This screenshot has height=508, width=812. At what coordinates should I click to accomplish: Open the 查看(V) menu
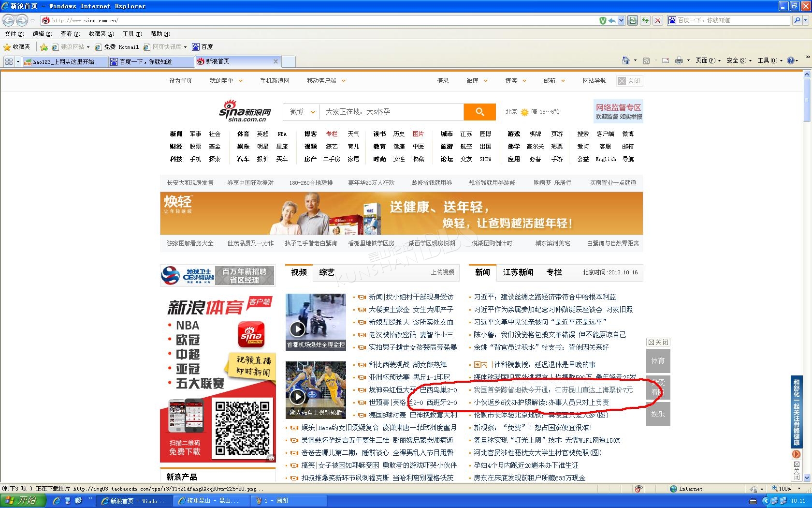(x=70, y=34)
